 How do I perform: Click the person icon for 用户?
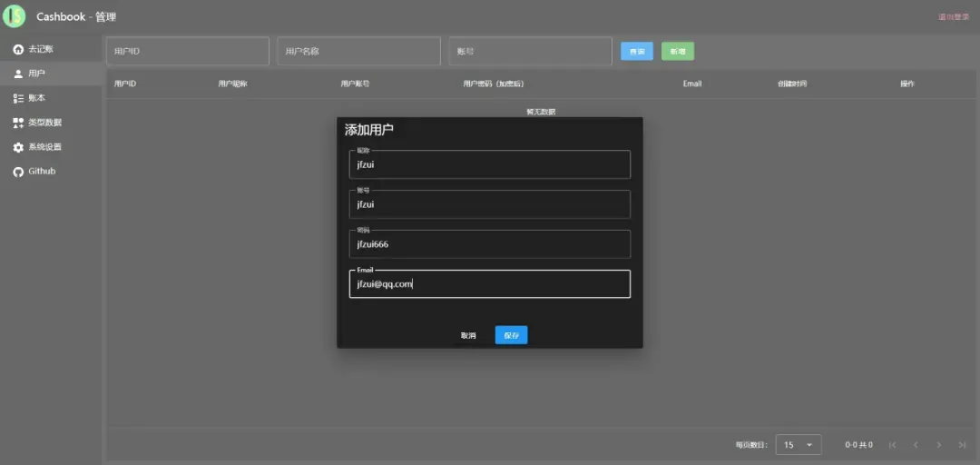tap(18, 74)
